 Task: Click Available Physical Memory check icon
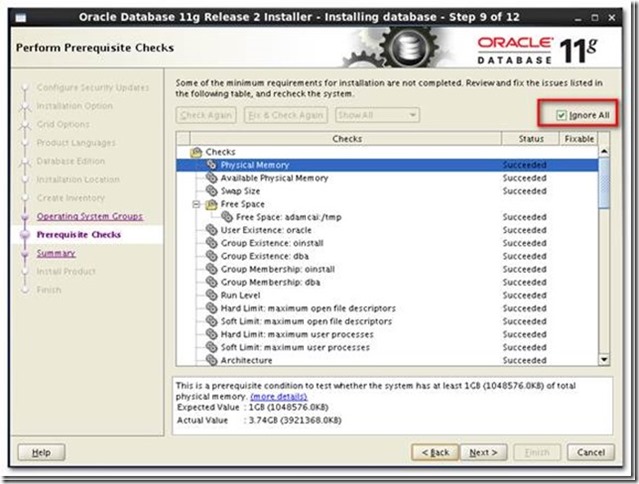point(211,178)
